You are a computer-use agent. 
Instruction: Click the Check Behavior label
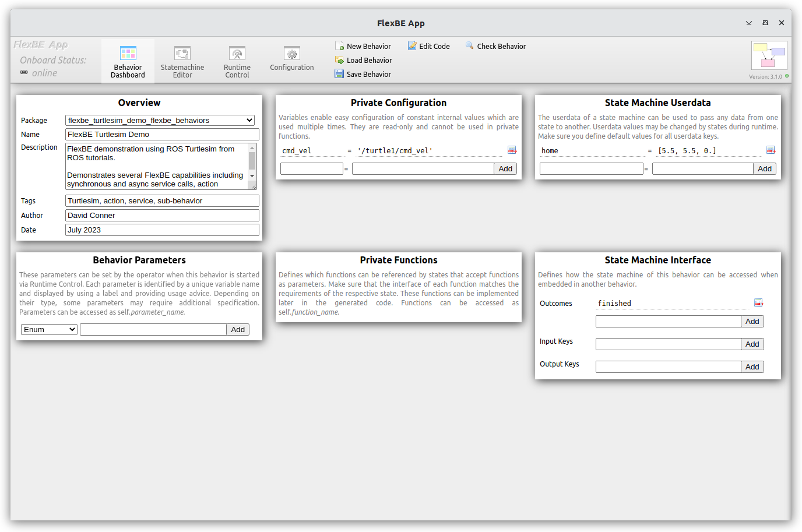[501, 46]
